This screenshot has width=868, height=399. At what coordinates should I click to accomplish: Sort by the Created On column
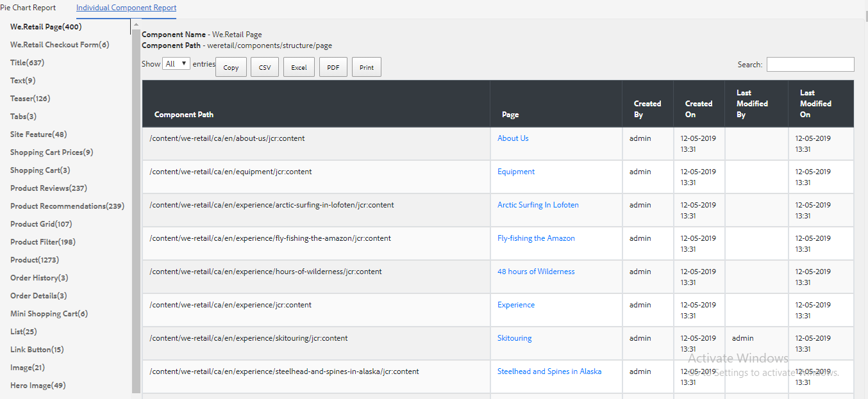[x=699, y=109]
